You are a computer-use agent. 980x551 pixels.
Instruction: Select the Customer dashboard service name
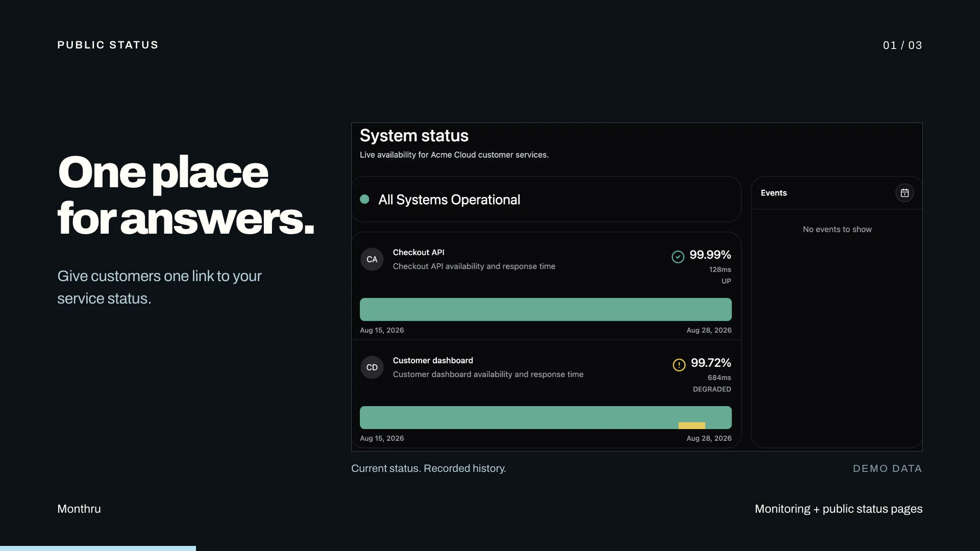[x=433, y=360]
